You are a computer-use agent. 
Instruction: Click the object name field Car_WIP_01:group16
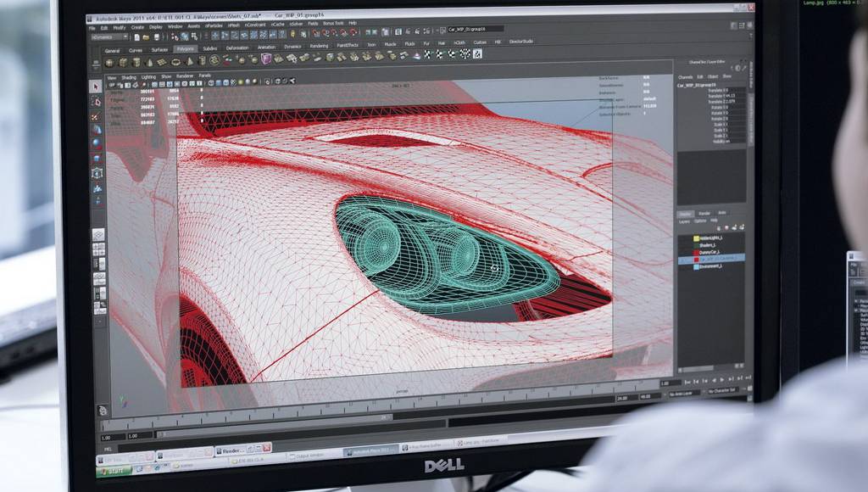point(475,29)
